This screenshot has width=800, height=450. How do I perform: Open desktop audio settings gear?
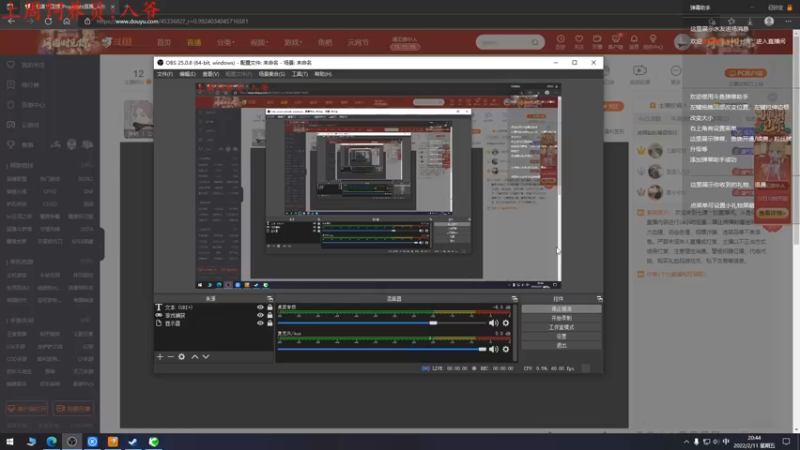(506, 323)
